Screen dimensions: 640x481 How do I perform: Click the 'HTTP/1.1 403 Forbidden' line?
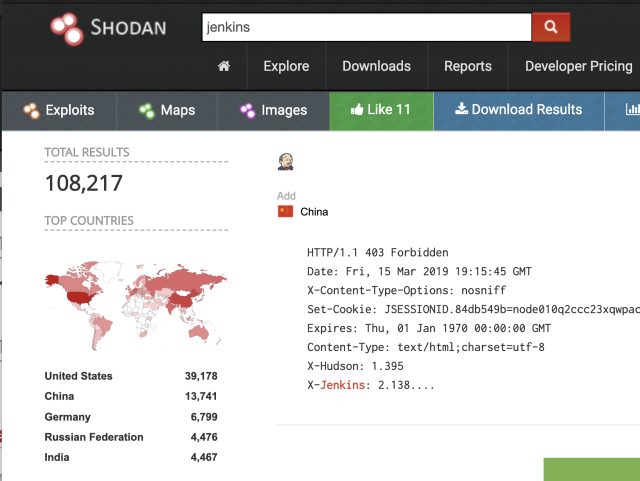[378, 252]
